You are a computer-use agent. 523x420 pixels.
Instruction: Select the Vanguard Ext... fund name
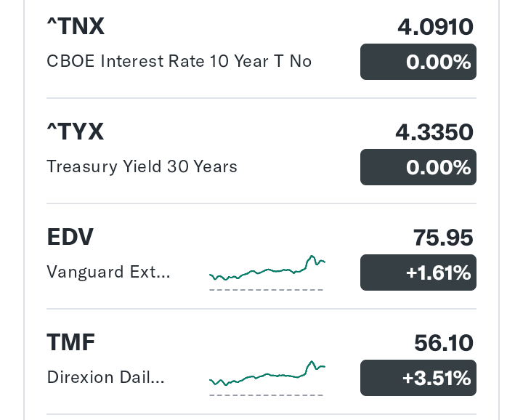(x=109, y=272)
